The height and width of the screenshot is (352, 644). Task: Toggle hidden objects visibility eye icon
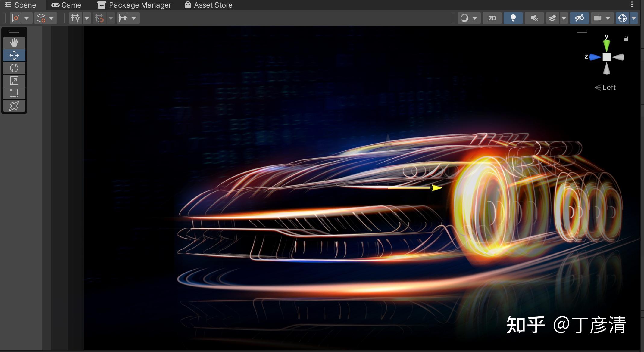(x=579, y=18)
